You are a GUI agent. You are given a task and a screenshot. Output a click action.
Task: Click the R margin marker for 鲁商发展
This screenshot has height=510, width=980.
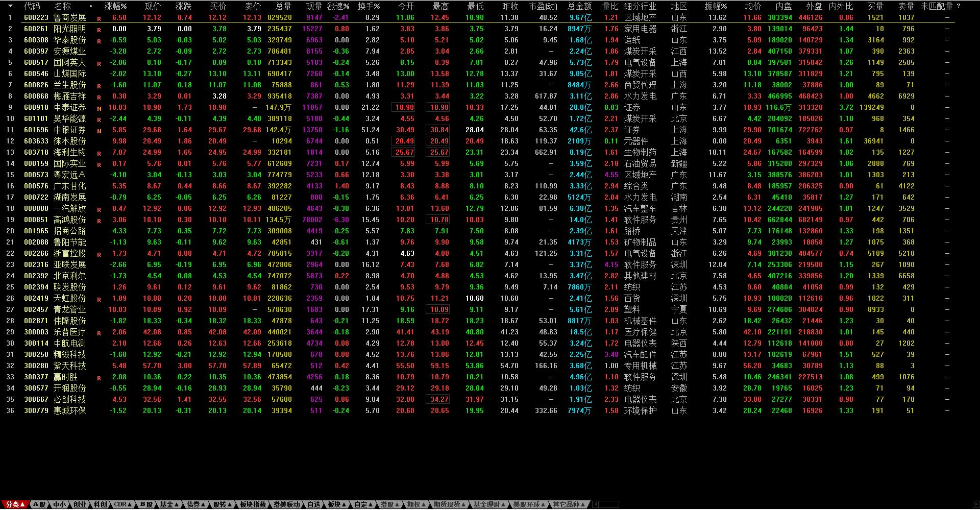pos(99,18)
